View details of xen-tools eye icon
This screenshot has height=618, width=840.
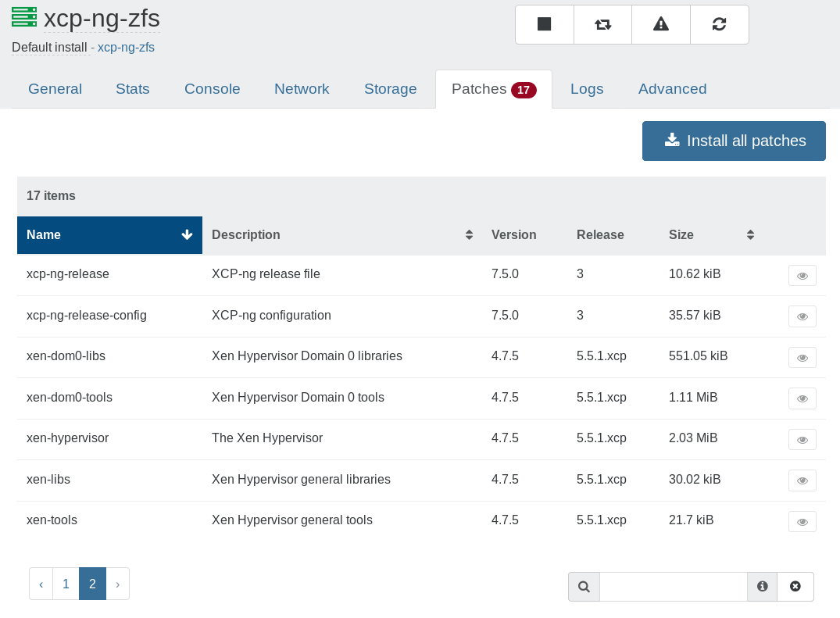[802, 522]
